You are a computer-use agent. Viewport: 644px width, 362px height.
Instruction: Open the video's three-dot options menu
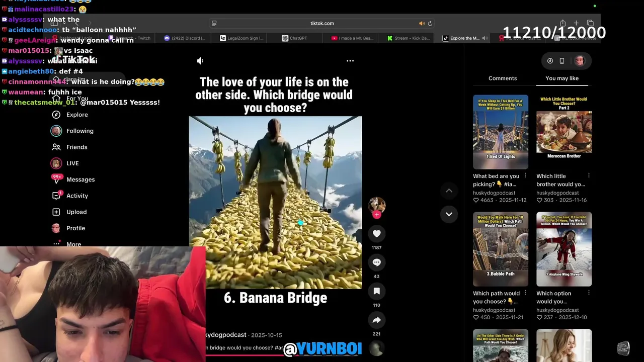350,61
